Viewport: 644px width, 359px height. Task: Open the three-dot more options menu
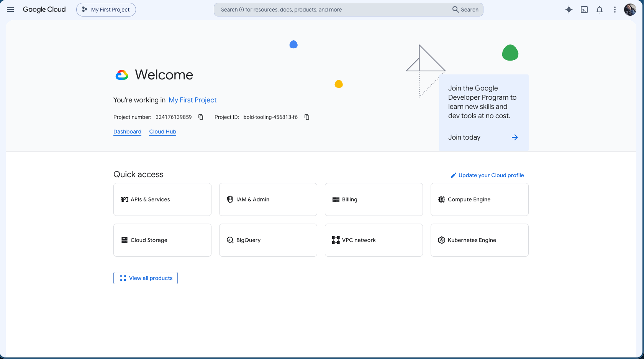[615, 10]
